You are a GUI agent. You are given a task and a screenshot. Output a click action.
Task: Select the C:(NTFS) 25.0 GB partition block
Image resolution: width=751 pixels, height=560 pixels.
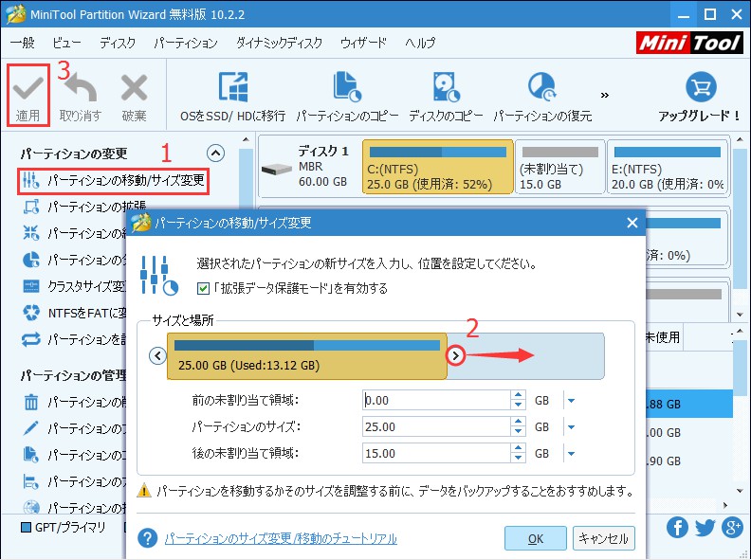[438, 167]
